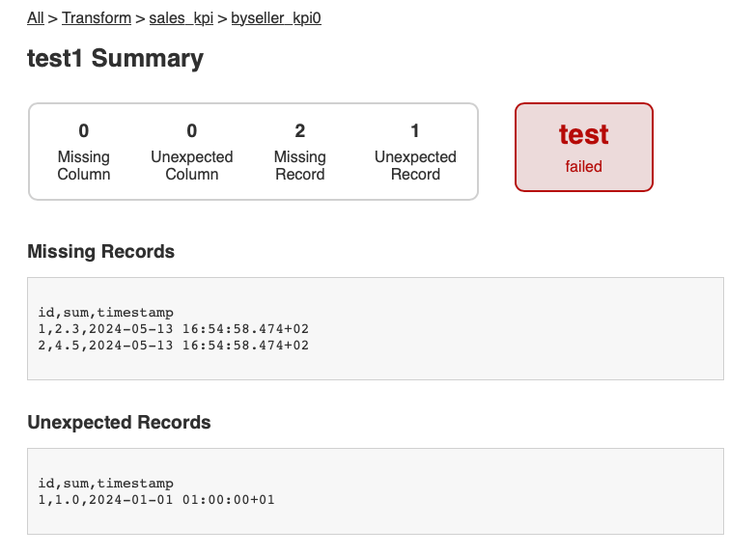
Task: Select the Missing Column count
Action: (x=84, y=131)
